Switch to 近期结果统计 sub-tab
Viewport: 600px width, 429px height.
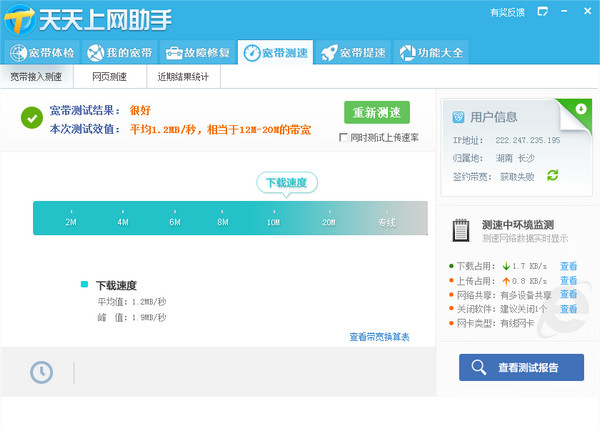click(x=183, y=76)
